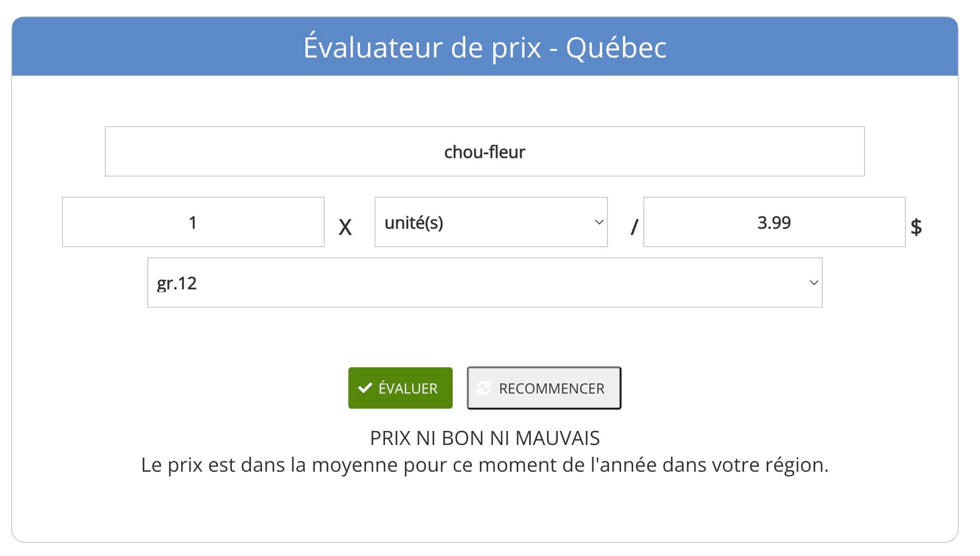Click the slash divider before the price
980x556 pixels.
[634, 228]
